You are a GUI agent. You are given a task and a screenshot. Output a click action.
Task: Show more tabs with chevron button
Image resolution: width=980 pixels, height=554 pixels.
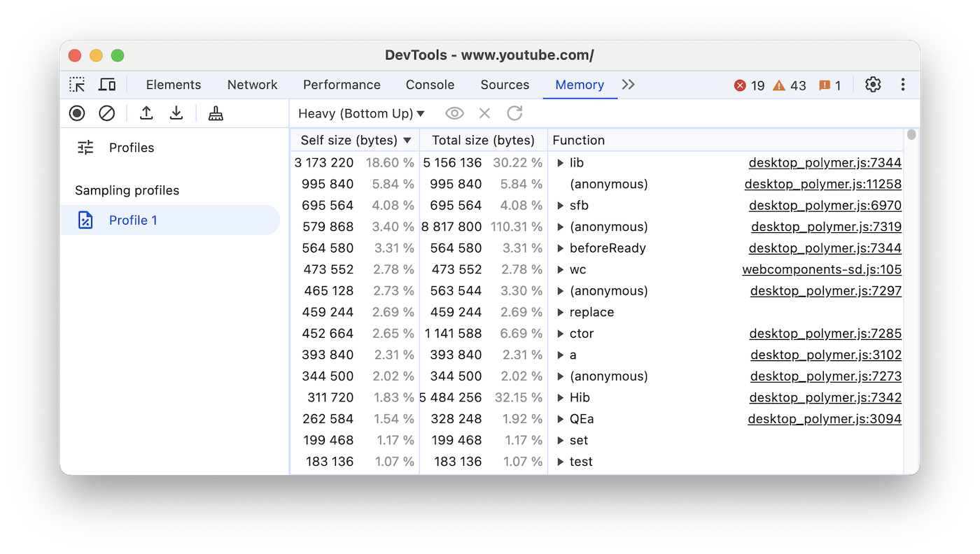point(628,85)
